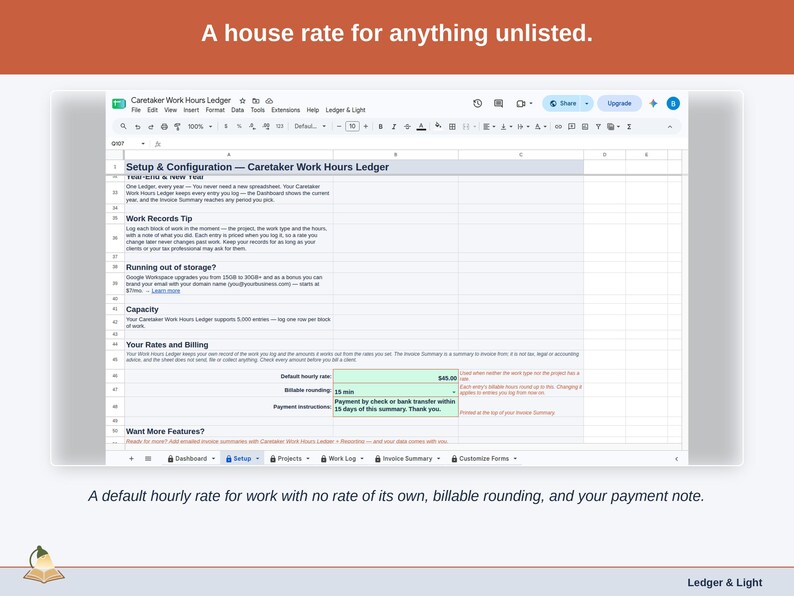The height and width of the screenshot is (596, 794).
Task: Add a new sheet plus button
Action: [x=131, y=459]
